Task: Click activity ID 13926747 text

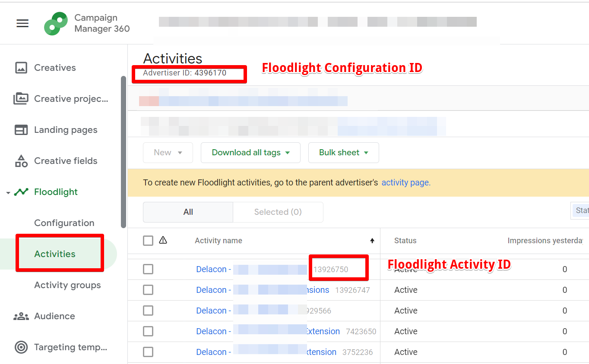Action: pyautogui.click(x=352, y=290)
